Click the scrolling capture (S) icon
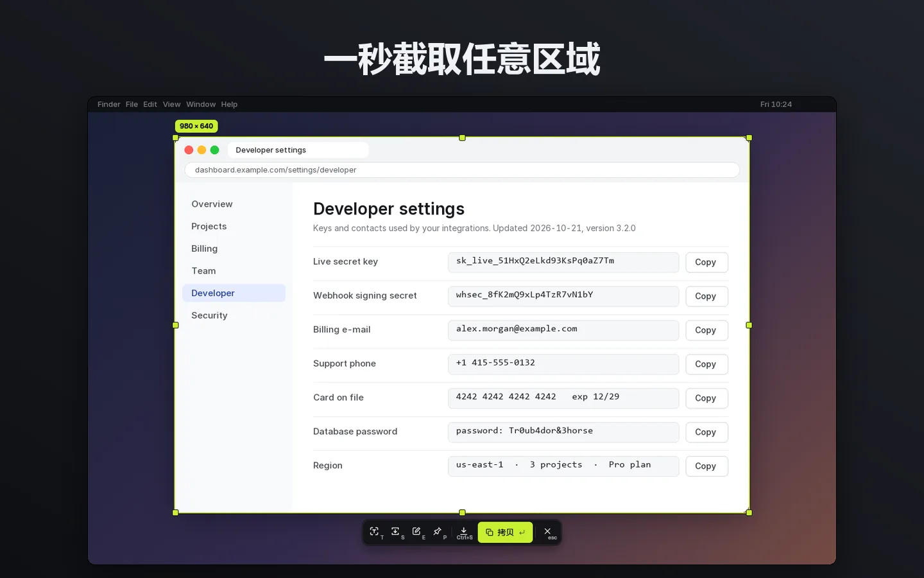924x578 pixels. pos(396,532)
